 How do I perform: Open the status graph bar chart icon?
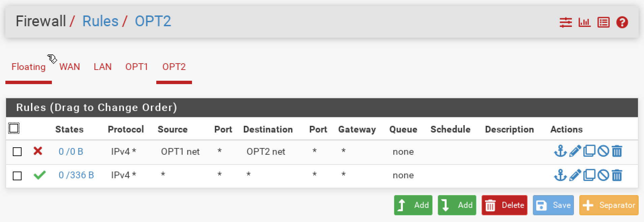(584, 23)
